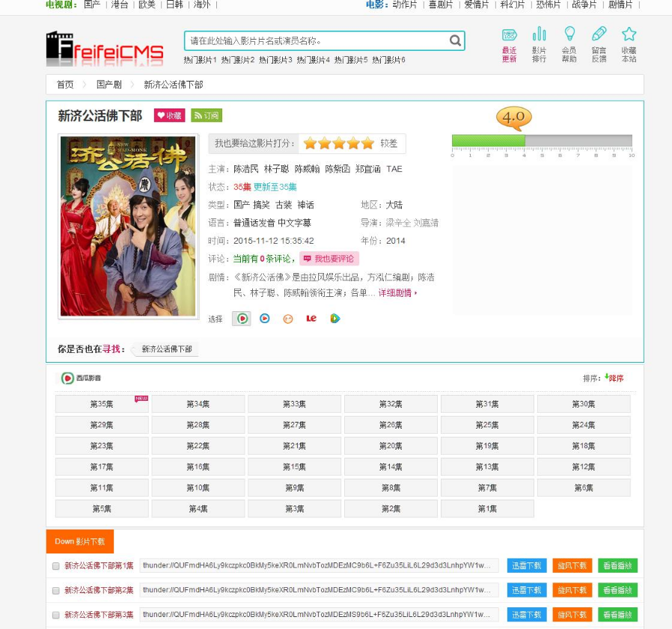Click the 4.0 rating bubble
Screen dimensions: 672x629
coord(514,118)
